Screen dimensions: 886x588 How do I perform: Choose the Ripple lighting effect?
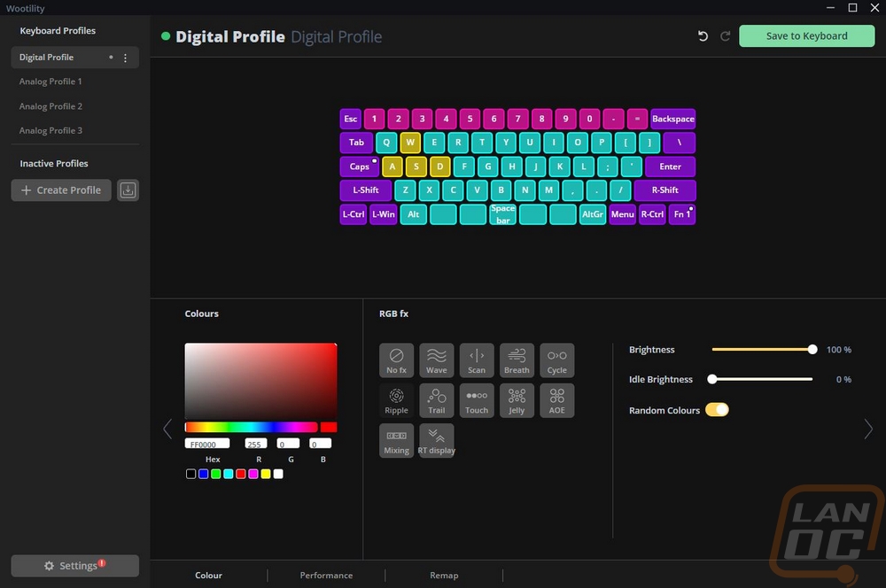click(396, 400)
